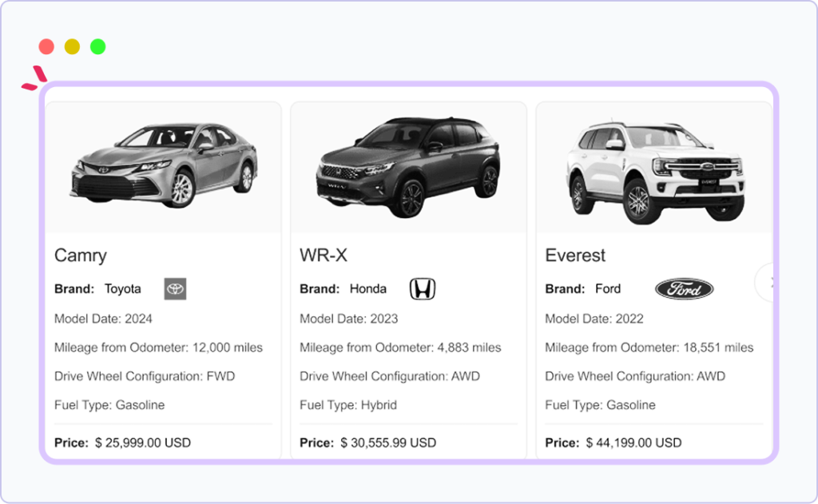Show next cars with carousel arrow

[x=770, y=282]
